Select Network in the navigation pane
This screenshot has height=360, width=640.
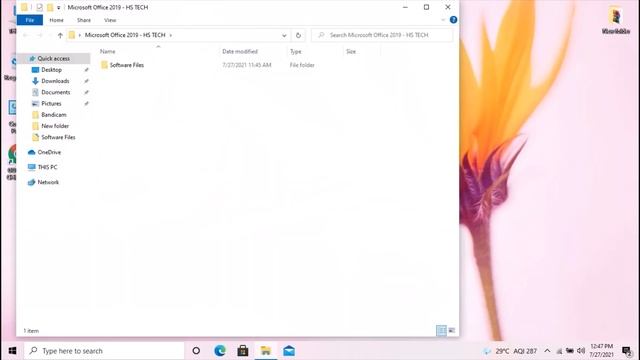pos(48,182)
